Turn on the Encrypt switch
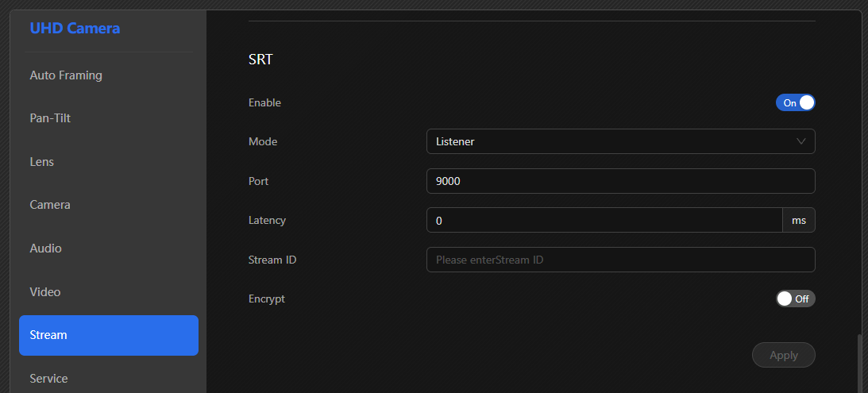 pos(795,299)
